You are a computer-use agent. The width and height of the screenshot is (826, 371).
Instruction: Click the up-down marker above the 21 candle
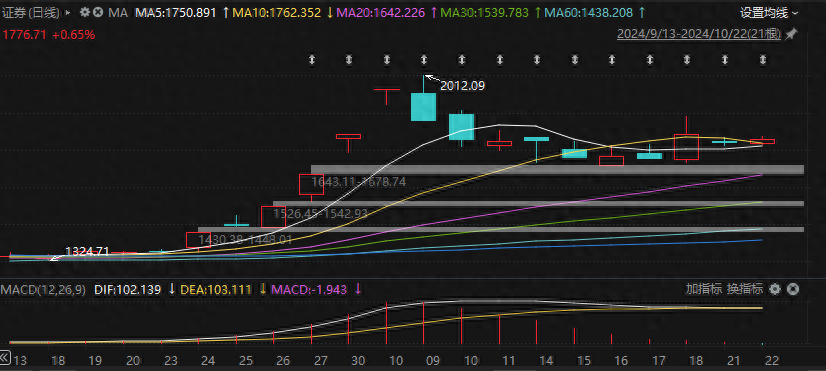pos(724,60)
